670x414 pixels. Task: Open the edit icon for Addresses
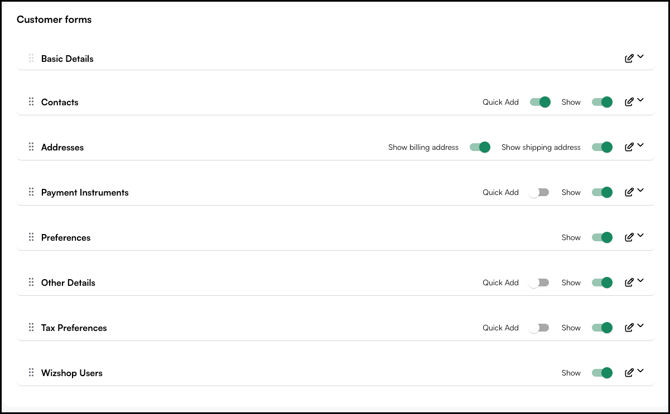[629, 147]
